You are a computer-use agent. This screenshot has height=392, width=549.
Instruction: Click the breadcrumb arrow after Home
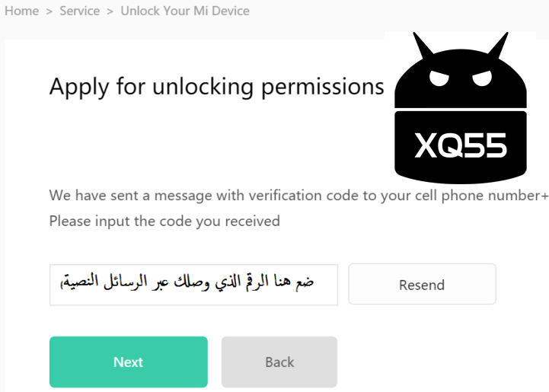coord(49,11)
